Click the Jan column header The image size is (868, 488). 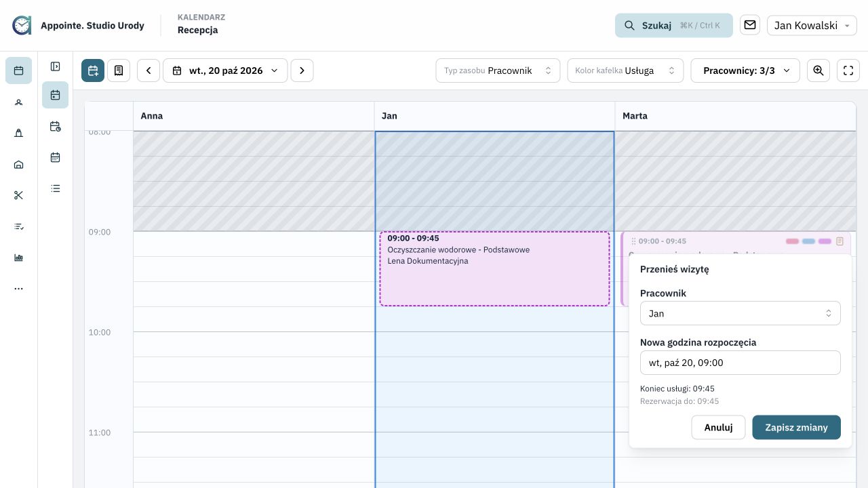tap(494, 116)
